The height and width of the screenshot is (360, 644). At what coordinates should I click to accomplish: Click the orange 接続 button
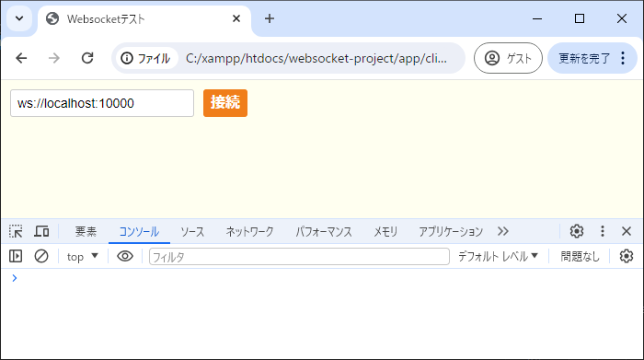[225, 103]
